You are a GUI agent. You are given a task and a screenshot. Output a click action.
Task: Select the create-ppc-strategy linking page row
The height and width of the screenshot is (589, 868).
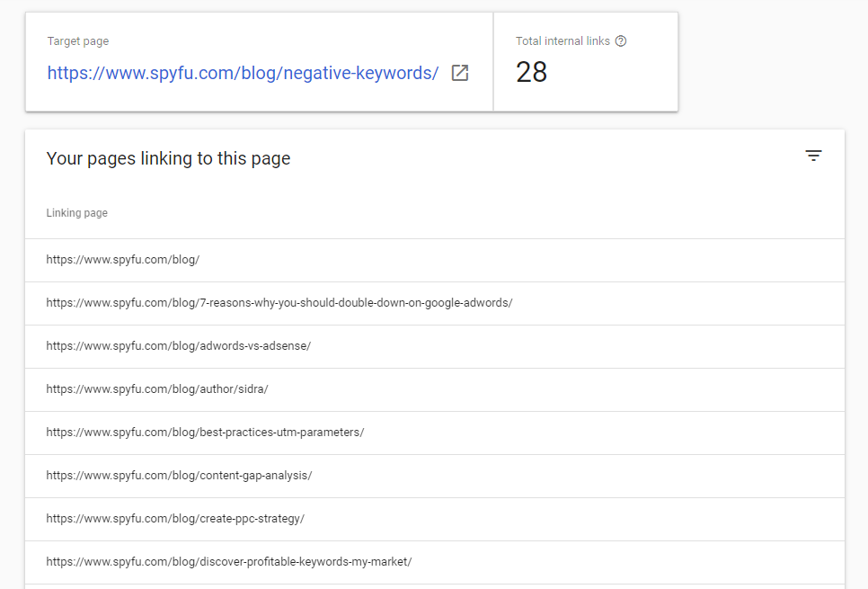tap(435, 519)
